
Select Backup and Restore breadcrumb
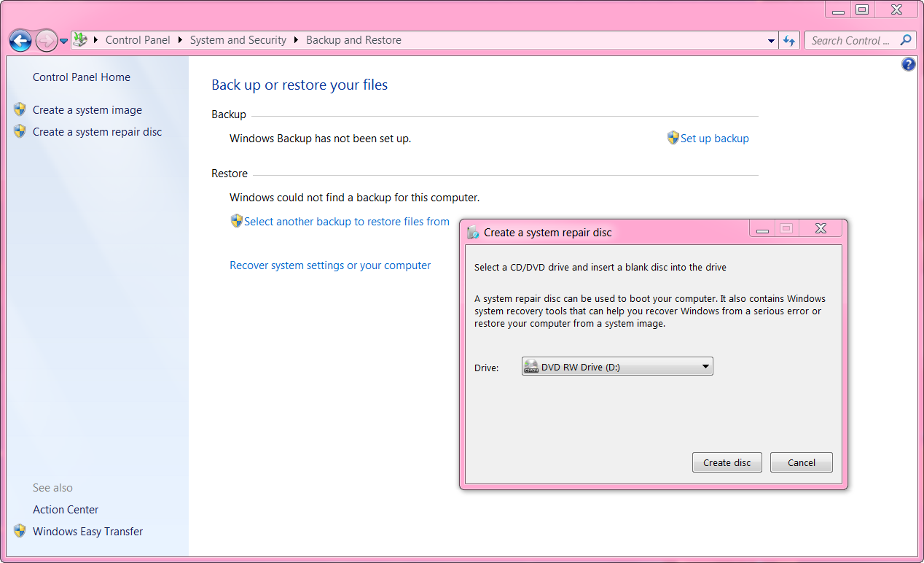353,40
